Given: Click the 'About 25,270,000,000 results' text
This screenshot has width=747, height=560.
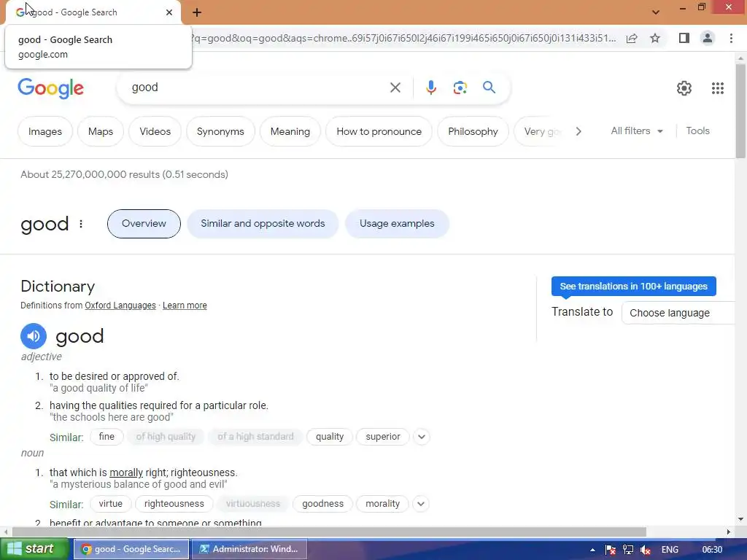Looking at the screenshot, I should [124, 175].
